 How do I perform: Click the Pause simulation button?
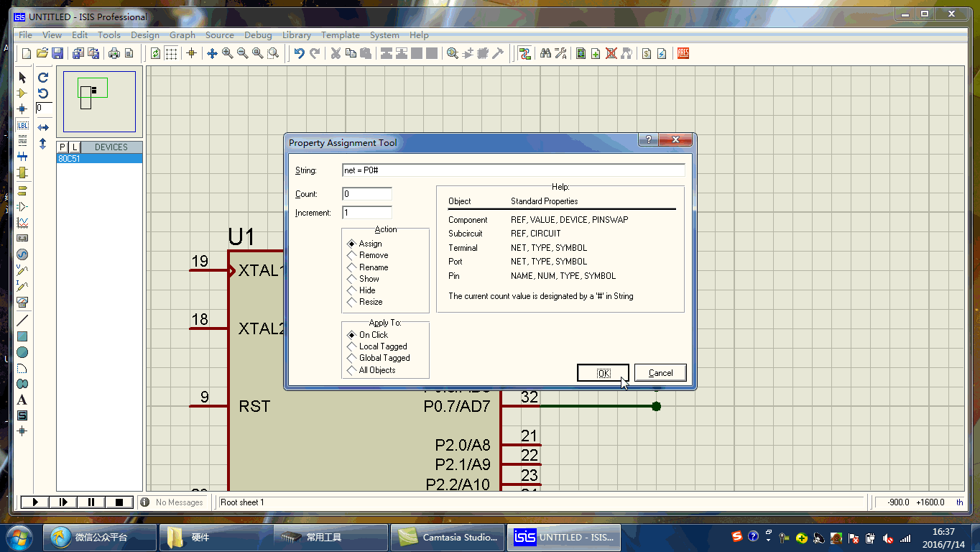tap(91, 502)
